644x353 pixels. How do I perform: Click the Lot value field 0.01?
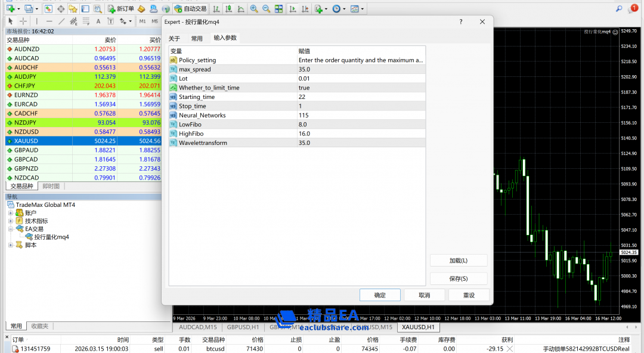361,79
